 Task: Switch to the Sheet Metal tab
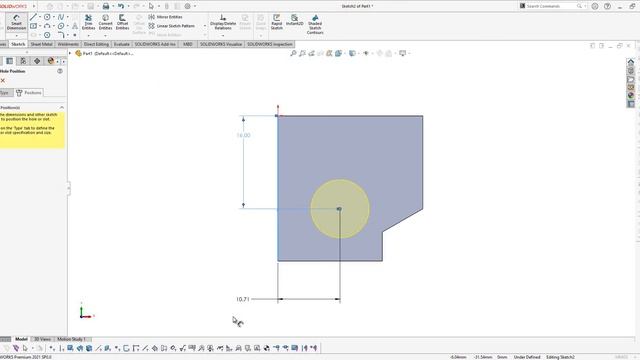point(41,44)
